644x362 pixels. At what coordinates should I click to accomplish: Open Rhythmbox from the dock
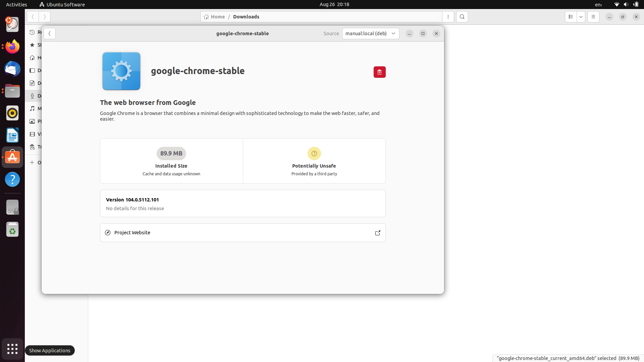(x=12, y=113)
